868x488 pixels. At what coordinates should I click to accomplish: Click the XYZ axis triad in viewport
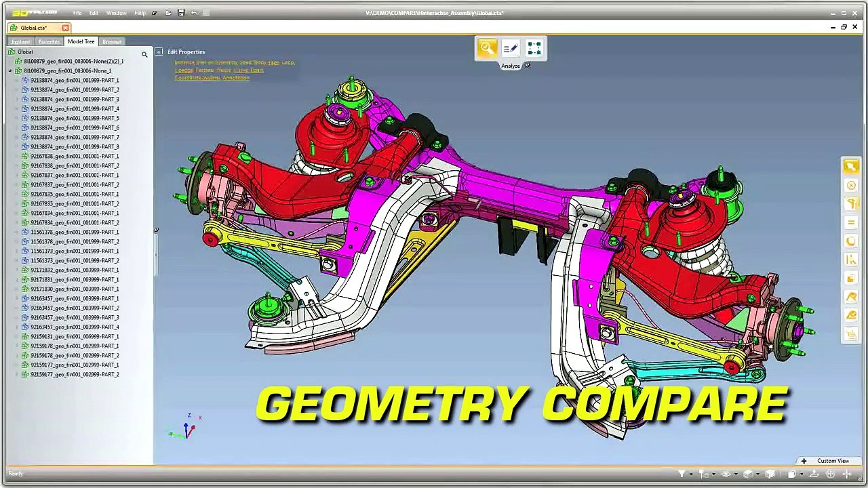pos(186,427)
